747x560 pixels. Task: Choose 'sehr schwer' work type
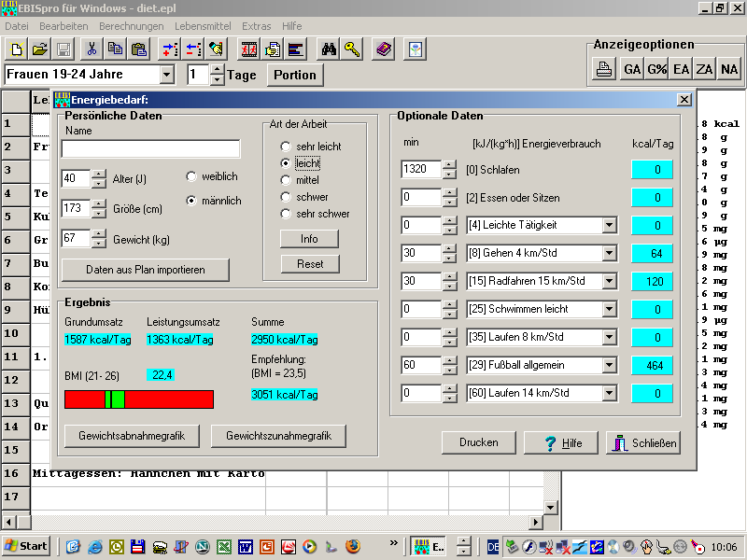pyautogui.click(x=286, y=214)
